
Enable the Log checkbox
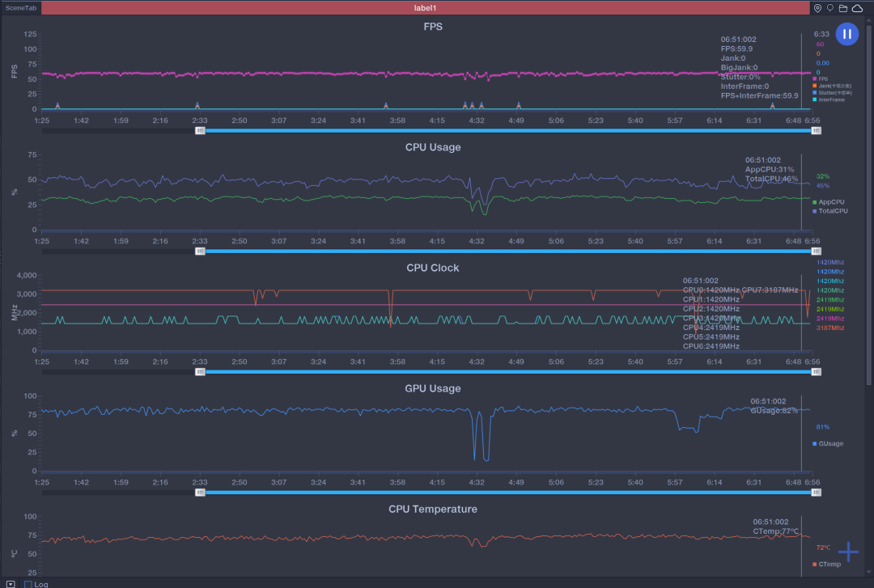pyautogui.click(x=28, y=584)
